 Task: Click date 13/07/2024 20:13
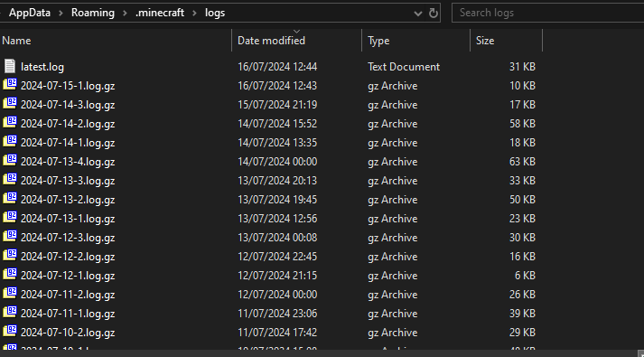277,181
